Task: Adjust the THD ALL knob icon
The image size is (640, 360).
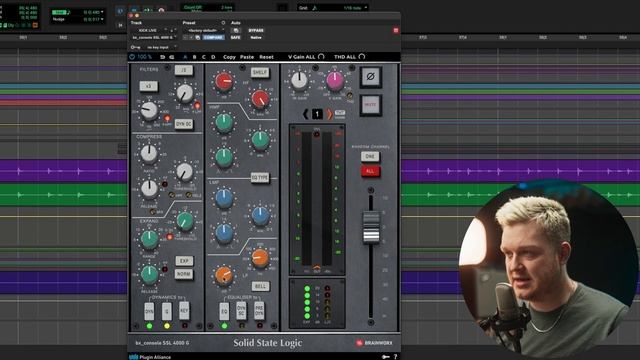Action: (x=362, y=57)
